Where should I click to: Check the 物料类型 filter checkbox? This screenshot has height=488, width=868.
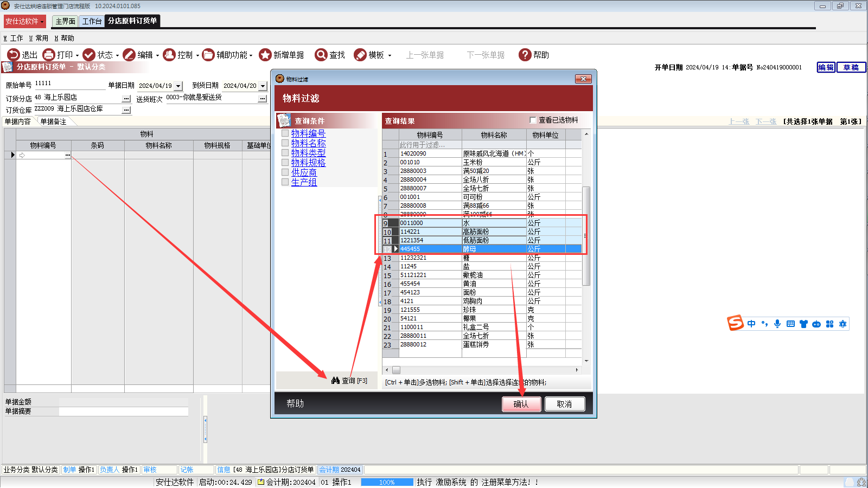coord(285,153)
